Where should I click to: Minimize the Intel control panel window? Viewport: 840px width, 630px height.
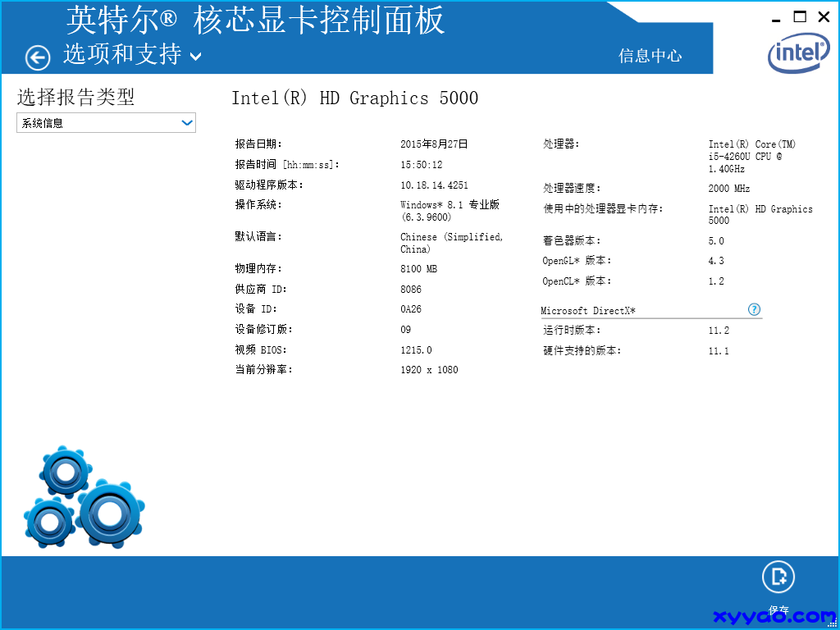[775, 18]
